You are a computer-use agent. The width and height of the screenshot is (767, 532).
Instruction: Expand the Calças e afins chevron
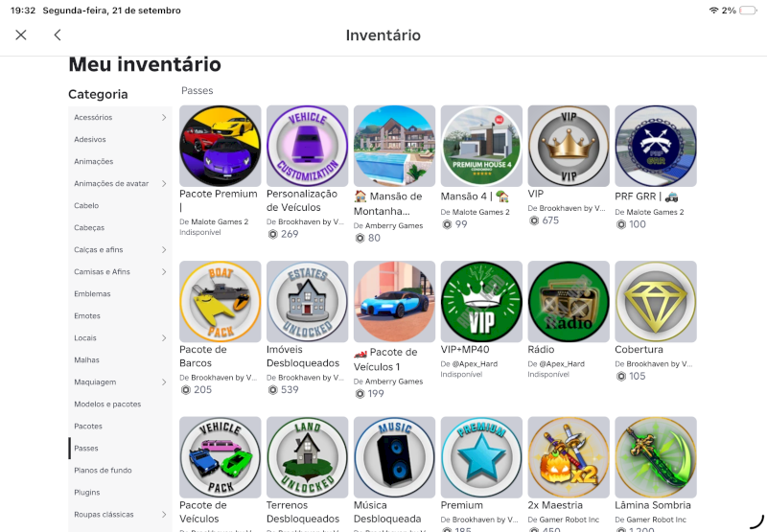[164, 250]
